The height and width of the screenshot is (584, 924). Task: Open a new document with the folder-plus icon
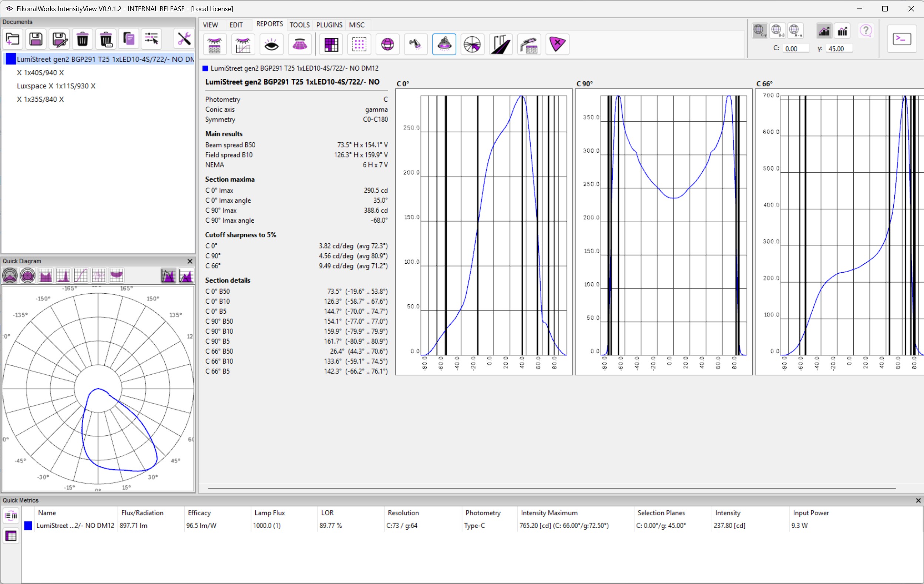tap(13, 39)
